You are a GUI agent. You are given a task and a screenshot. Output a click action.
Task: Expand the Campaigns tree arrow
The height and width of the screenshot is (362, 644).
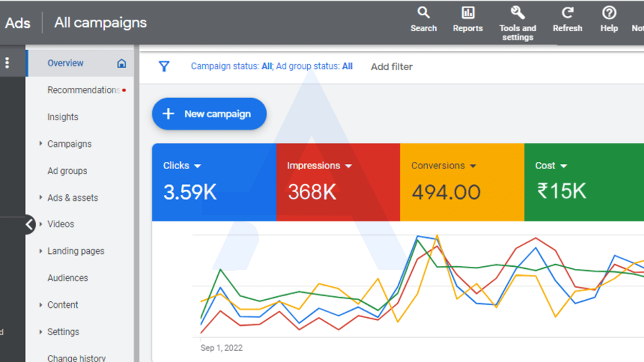point(41,144)
